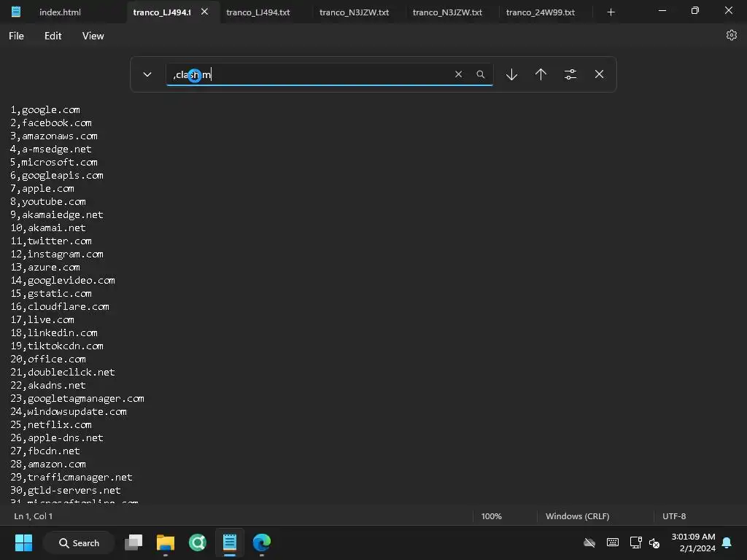Open taskbar Search box
This screenshot has height=560, width=747.
[79, 542]
